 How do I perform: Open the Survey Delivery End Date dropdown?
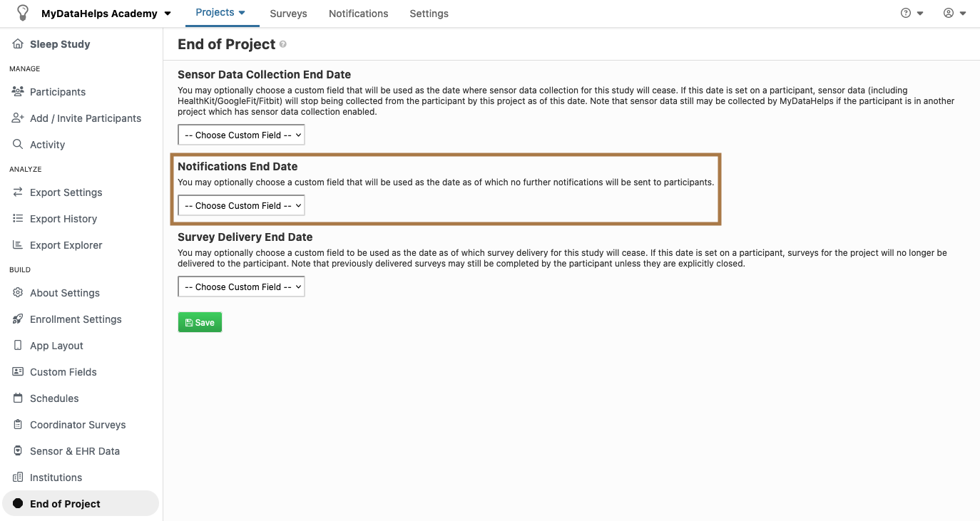pos(241,287)
